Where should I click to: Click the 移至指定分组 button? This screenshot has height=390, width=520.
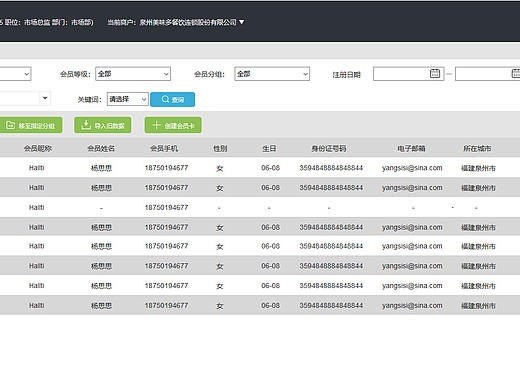coord(31,125)
